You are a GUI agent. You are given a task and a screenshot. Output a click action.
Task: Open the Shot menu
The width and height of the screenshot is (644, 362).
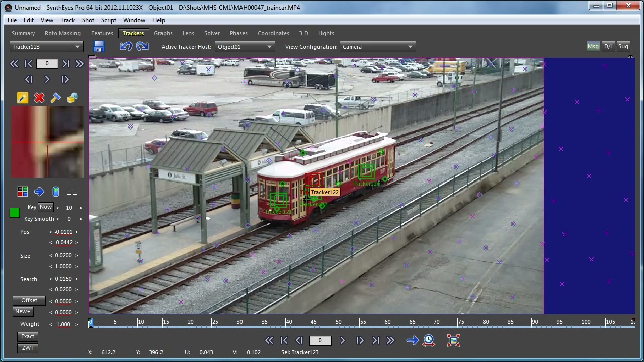click(x=88, y=20)
